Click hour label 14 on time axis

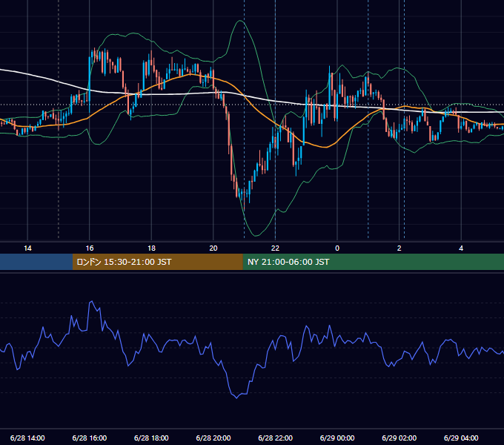pyautogui.click(x=27, y=248)
